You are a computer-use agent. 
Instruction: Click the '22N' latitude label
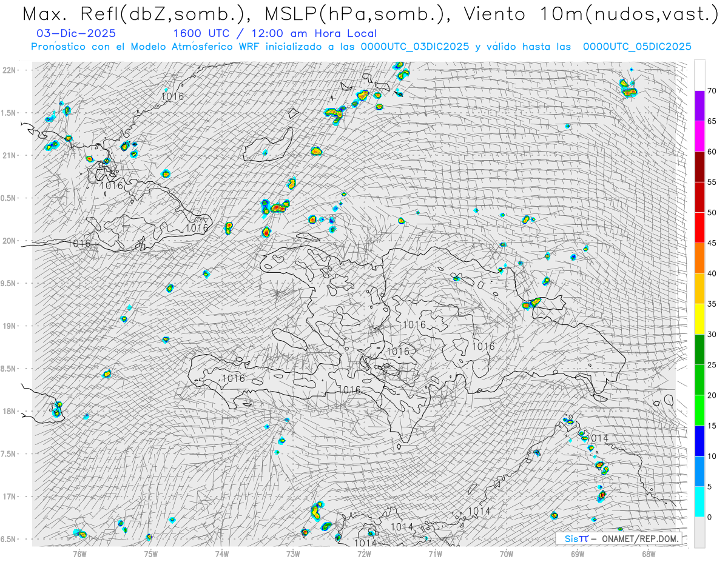coord(10,70)
